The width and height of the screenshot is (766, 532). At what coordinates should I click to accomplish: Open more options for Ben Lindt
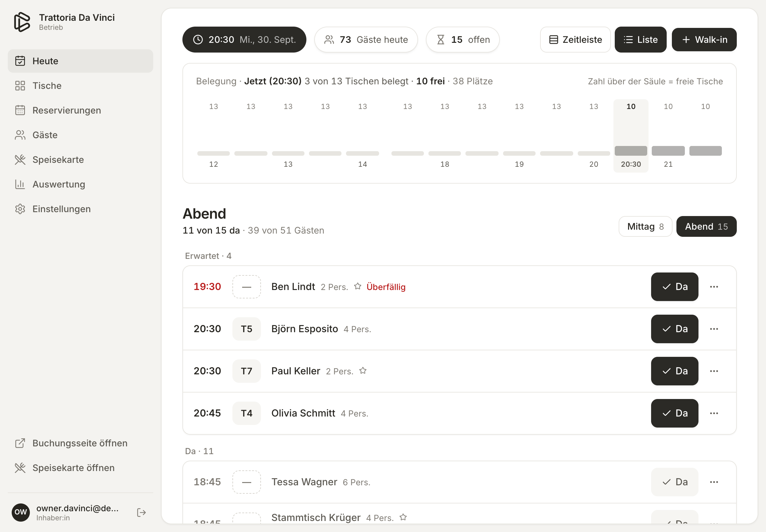click(714, 287)
